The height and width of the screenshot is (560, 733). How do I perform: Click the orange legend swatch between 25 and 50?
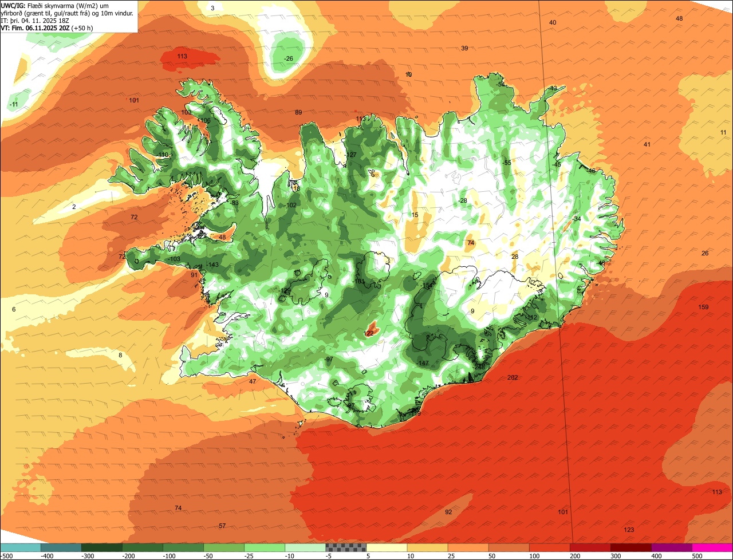468,547
